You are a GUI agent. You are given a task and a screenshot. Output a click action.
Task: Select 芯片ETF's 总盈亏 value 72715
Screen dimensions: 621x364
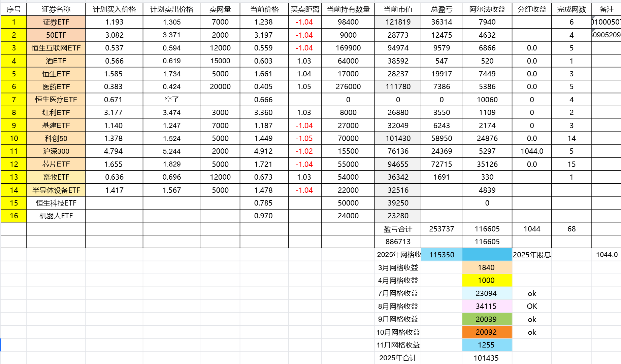[x=441, y=164]
